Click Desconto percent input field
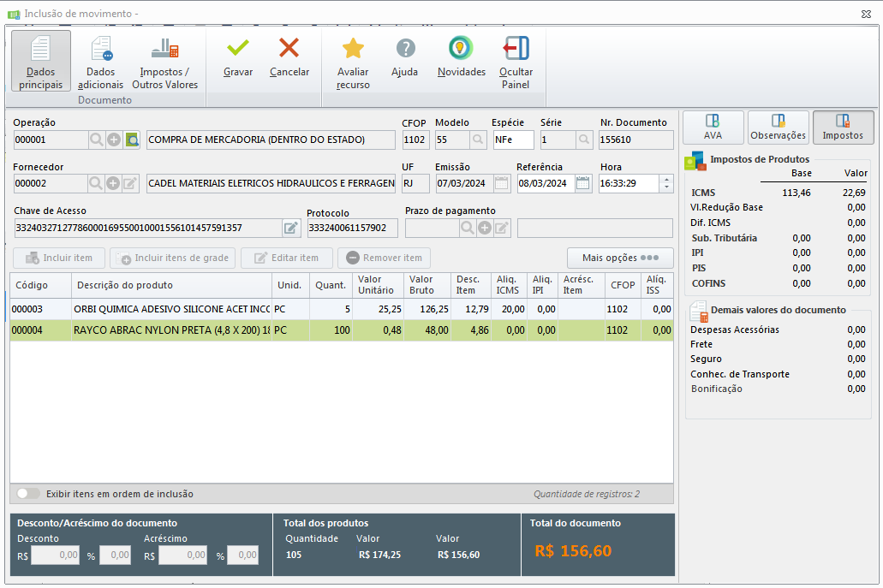The width and height of the screenshot is (883, 588). 116,555
